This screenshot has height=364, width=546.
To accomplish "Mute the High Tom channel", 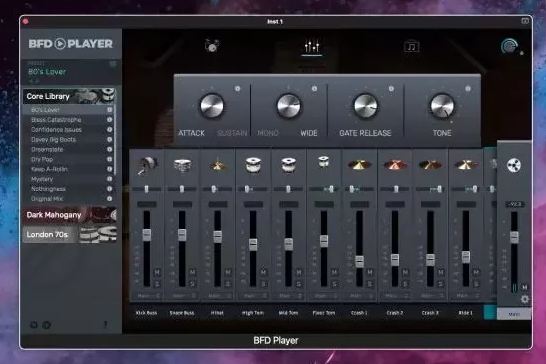I will tap(263, 272).
